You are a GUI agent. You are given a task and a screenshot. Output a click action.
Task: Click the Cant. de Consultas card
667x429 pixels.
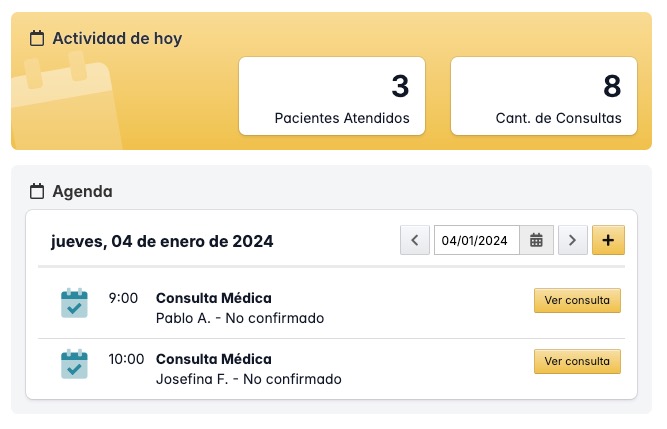(544, 96)
